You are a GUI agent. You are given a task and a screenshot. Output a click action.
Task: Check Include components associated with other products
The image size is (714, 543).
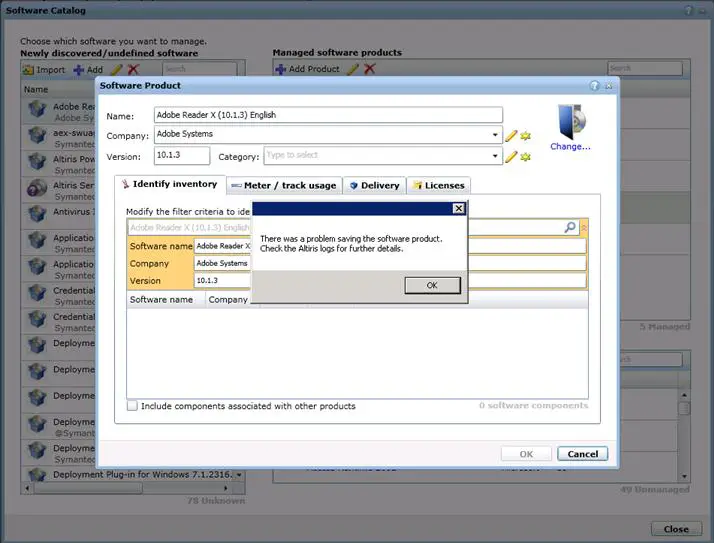pyautogui.click(x=132, y=405)
